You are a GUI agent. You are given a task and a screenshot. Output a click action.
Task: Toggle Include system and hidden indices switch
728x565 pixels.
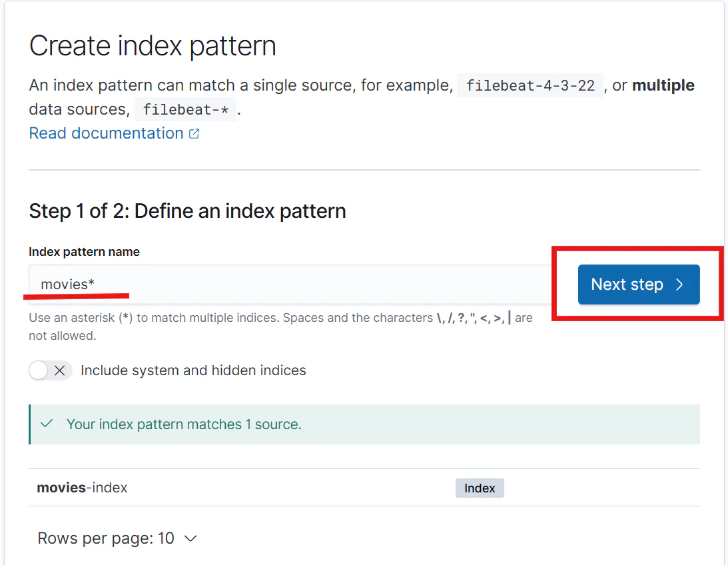[x=50, y=370]
